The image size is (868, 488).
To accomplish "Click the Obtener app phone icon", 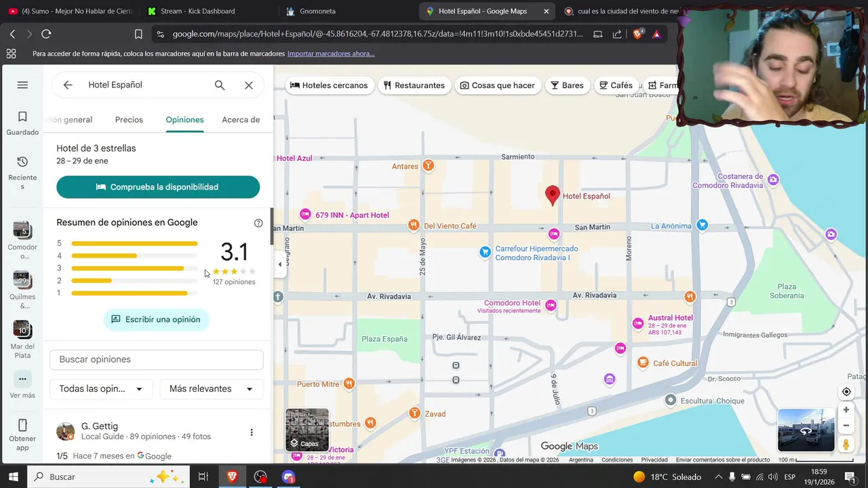I will [x=22, y=425].
